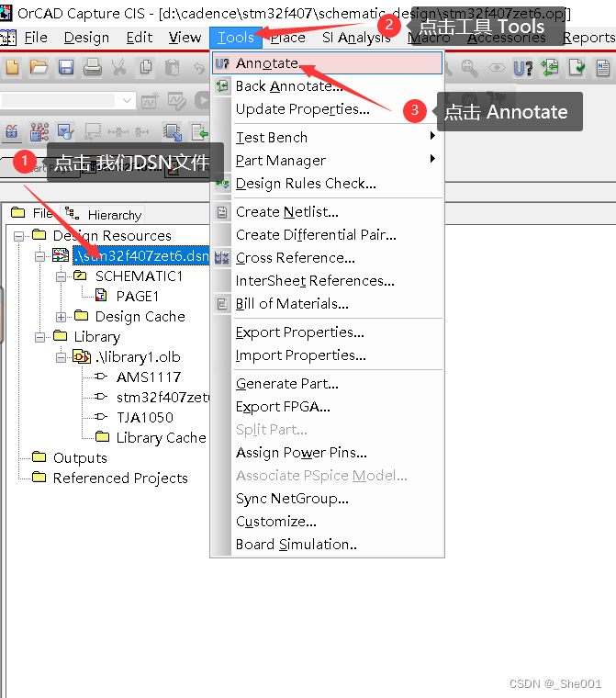
Task: Switch to the Hierarchy tab
Action: (x=103, y=215)
